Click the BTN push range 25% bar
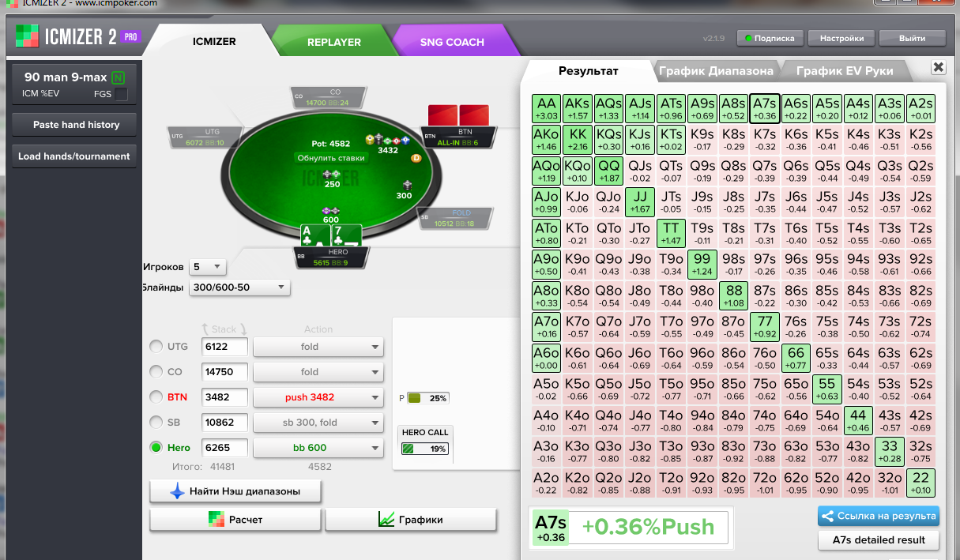Image resolution: width=960 pixels, height=560 pixels. point(427,398)
